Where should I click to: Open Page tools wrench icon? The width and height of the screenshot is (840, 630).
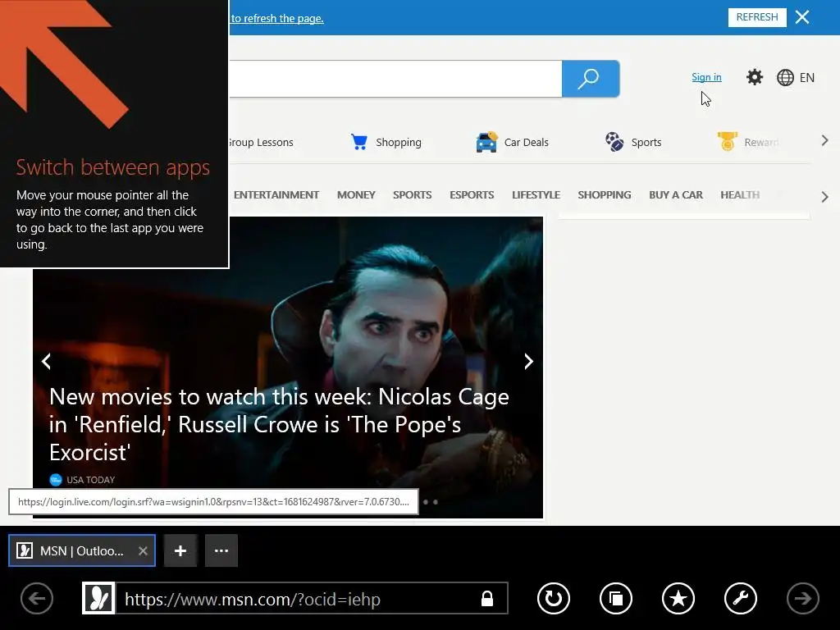(x=741, y=598)
